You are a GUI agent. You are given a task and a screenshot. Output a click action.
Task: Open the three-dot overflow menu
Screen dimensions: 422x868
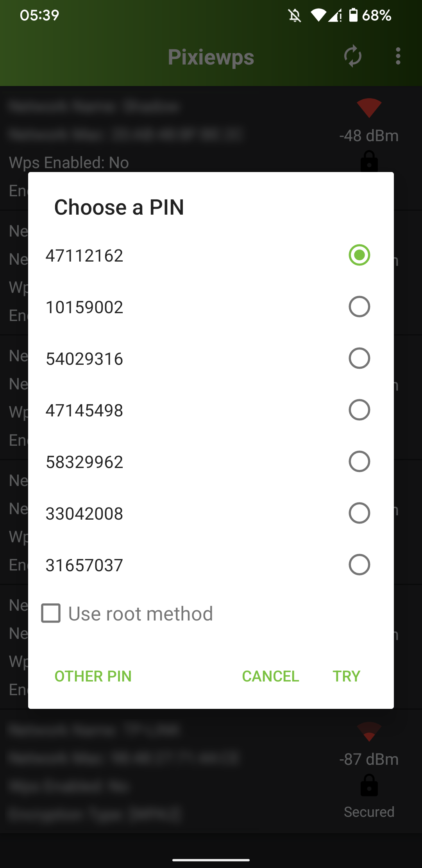[x=398, y=56]
